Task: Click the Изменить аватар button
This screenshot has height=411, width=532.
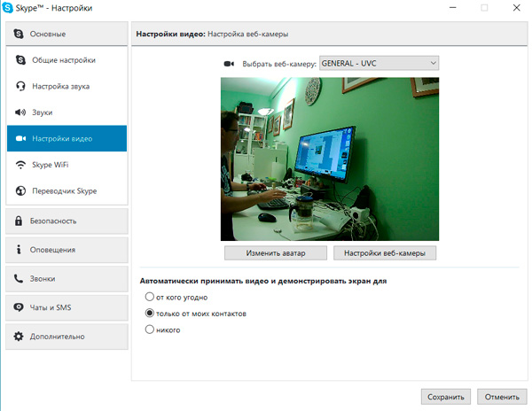Action: click(x=276, y=253)
